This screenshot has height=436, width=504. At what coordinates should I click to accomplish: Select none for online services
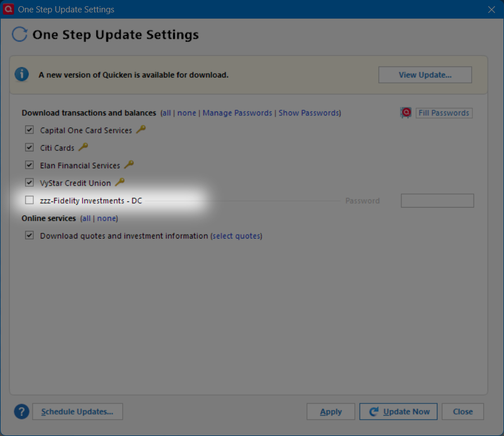click(106, 218)
